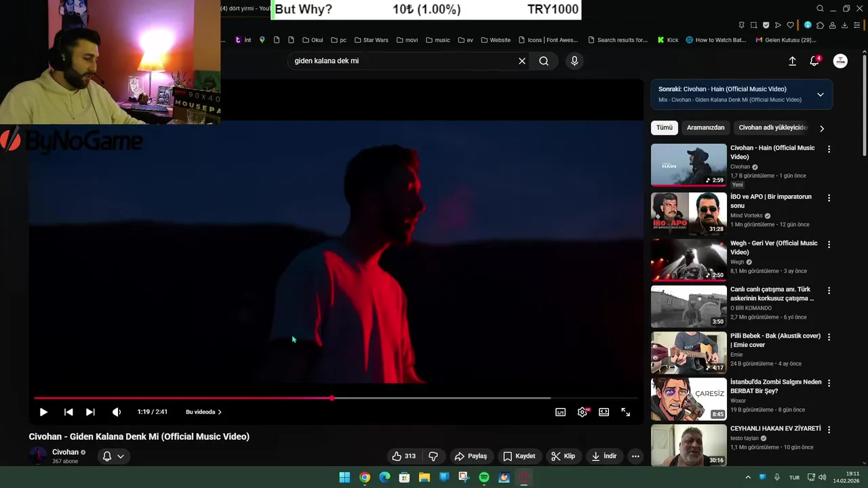Create a clip with Klip button
The width and height of the screenshot is (868, 488).
click(x=563, y=456)
